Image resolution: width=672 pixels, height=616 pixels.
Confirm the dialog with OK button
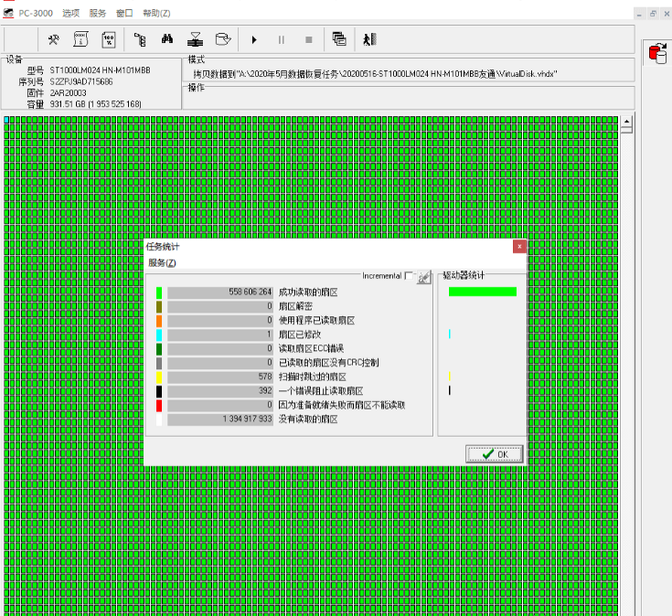point(494,454)
